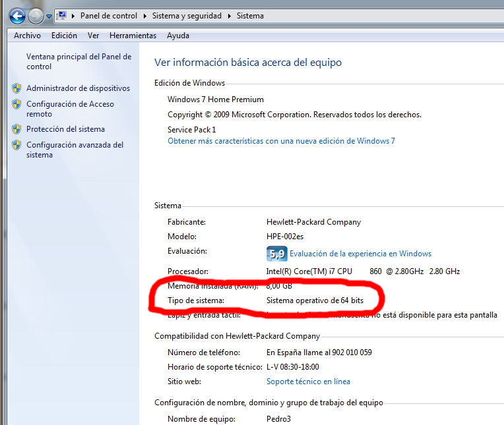This screenshot has width=504, height=425.
Task: Click the Edición de Windows section heading
Action: click(x=189, y=83)
